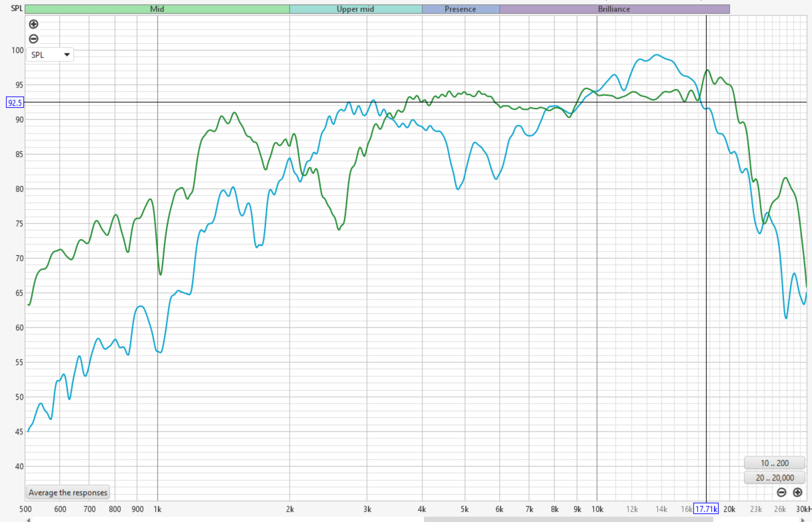Zoom in the horizontal frequency axis

(798, 492)
